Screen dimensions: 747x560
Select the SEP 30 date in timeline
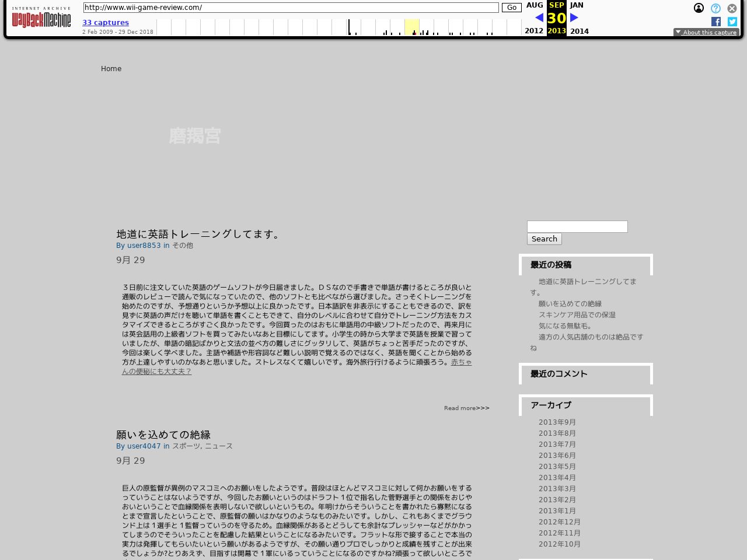556,18
